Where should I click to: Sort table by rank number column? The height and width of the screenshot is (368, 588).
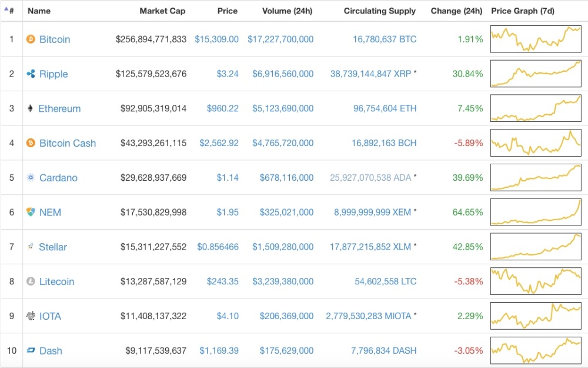(11, 11)
